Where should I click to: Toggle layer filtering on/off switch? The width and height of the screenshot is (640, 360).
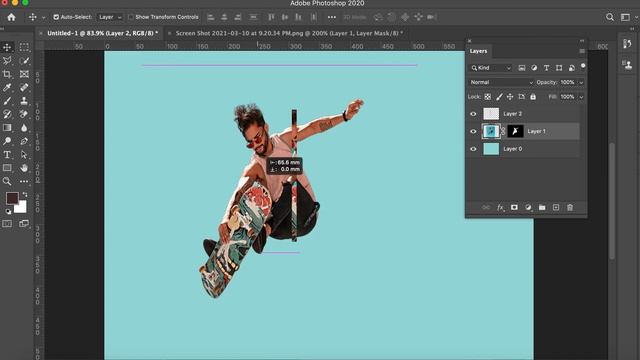tap(583, 66)
